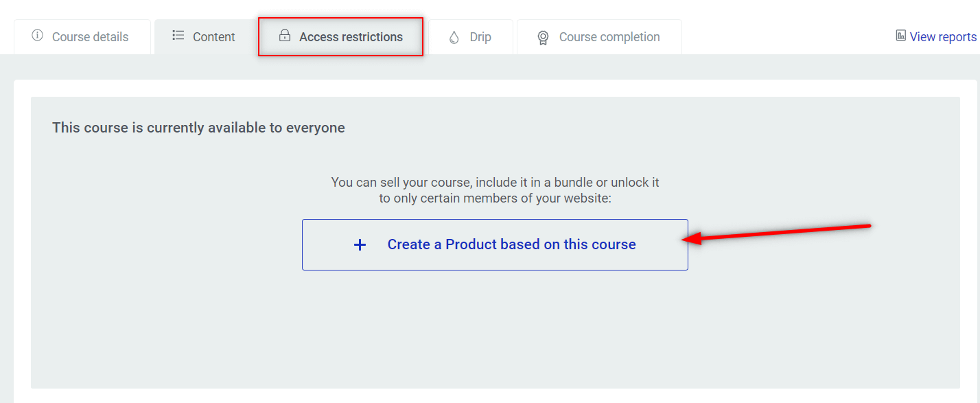Click the list icon beside Content
Image resolution: width=980 pixels, height=403 pixels.
tap(178, 36)
